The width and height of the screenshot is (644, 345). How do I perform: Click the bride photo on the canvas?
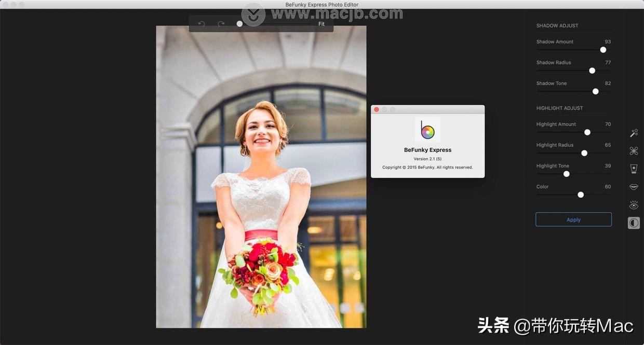pos(261,177)
